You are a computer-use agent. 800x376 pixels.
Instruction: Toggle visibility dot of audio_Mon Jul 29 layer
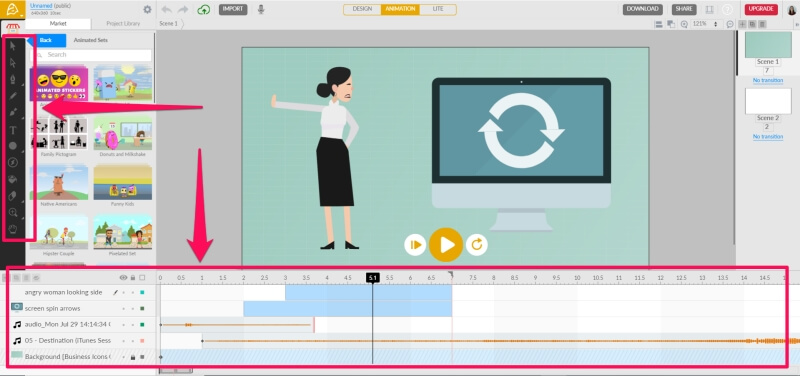(123, 324)
